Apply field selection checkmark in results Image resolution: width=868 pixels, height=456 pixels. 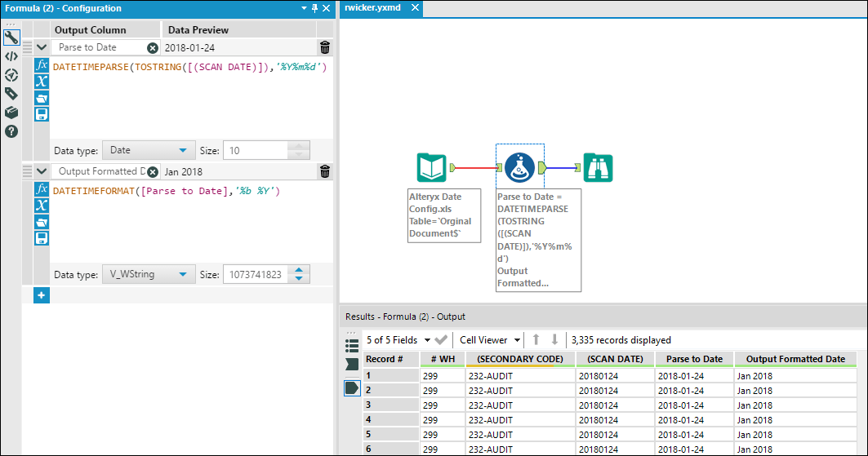point(441,340)
